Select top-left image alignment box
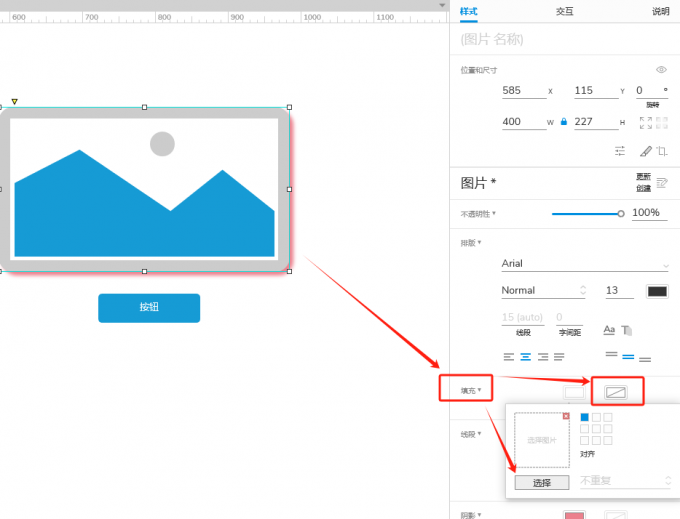Viewport: 680px width, 519px height. [585, 417]
